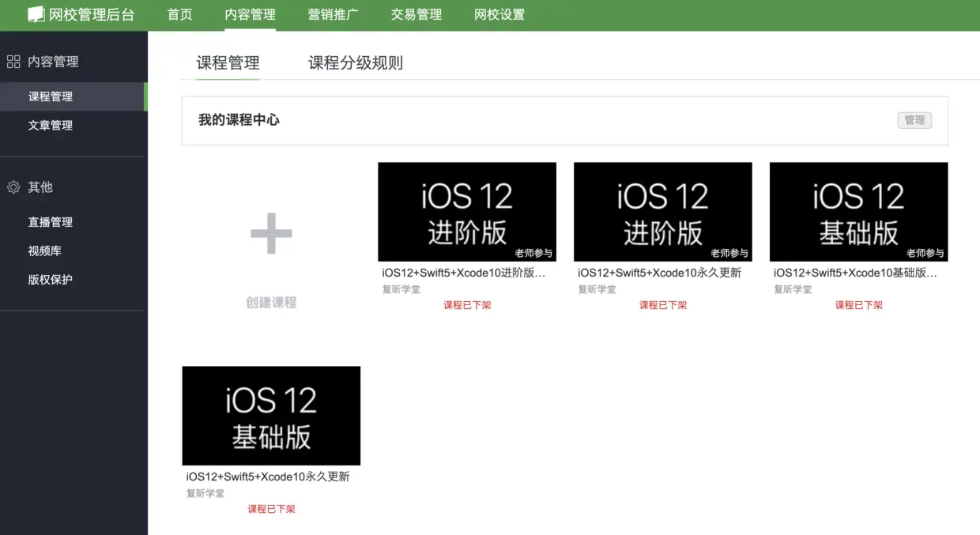Click the 创建课程 label
Image resolution: width=980 pixels, height=535 pixels.
point(271,303)
